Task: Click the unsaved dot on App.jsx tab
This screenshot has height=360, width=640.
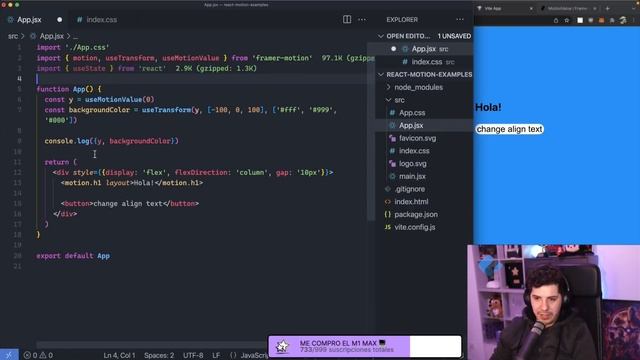Action: [60, 20]
